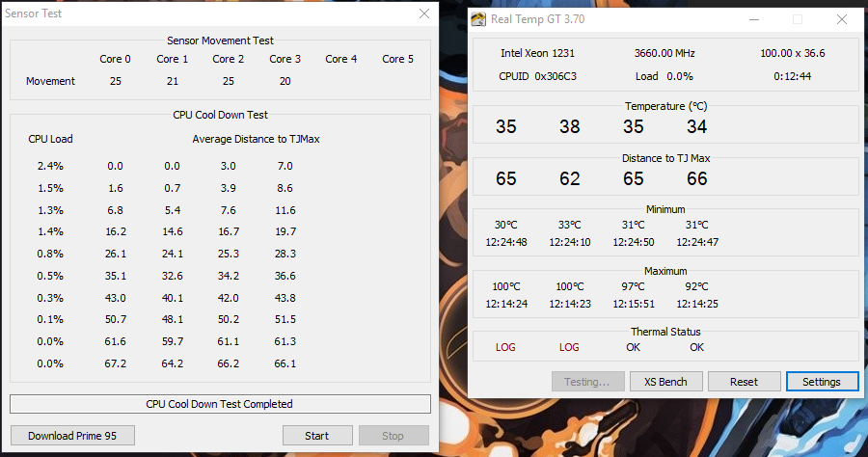Click the 43.8 distance value
The height and width of the screenshot is (457, 868).
285,298
